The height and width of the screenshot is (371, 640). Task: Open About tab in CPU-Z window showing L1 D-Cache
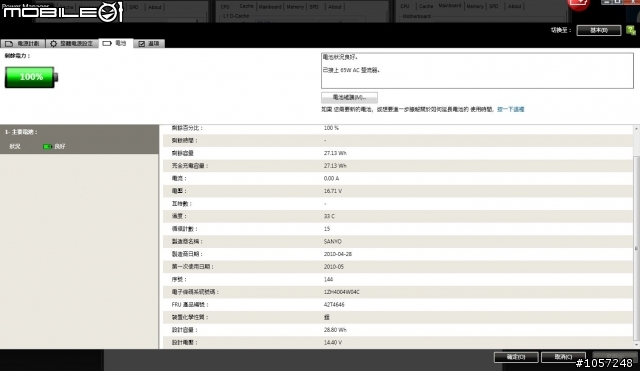click(335, 7)
